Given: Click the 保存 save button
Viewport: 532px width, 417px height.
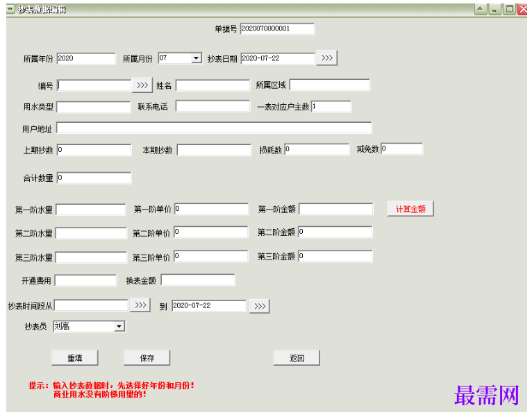Looking at the screenshot, I should 147,358.
